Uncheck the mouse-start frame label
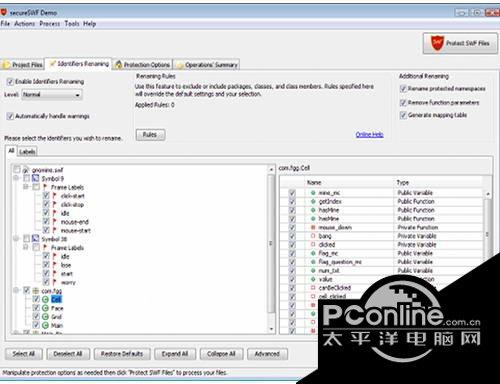 coord(46,230)
